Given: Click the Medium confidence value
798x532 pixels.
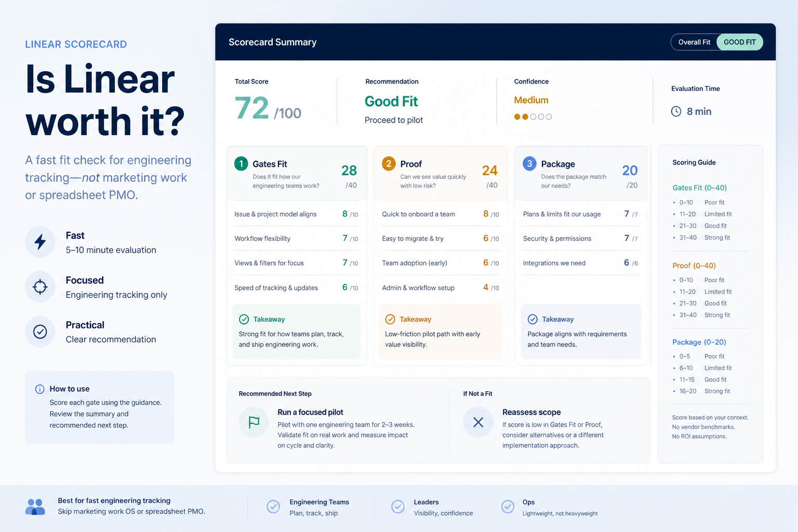Looking at the screenshot, I should click(x=531, y=100).
